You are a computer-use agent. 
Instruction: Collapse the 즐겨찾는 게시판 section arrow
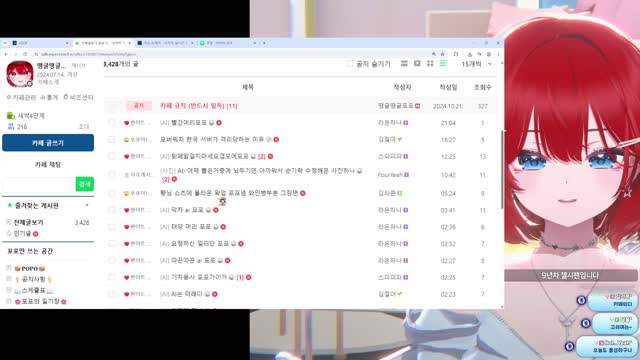coord(87,205)
